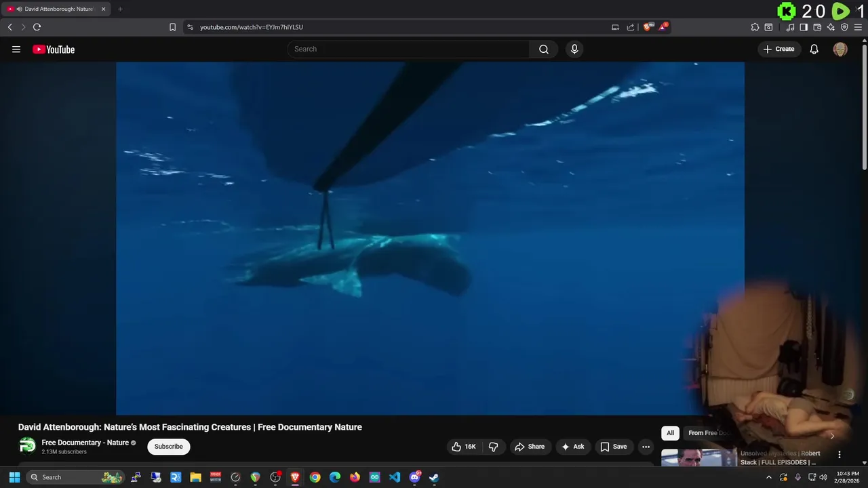Open more actions three-dot menu
This screenshot has height=488, width=868.
click(x=646, y=447)
